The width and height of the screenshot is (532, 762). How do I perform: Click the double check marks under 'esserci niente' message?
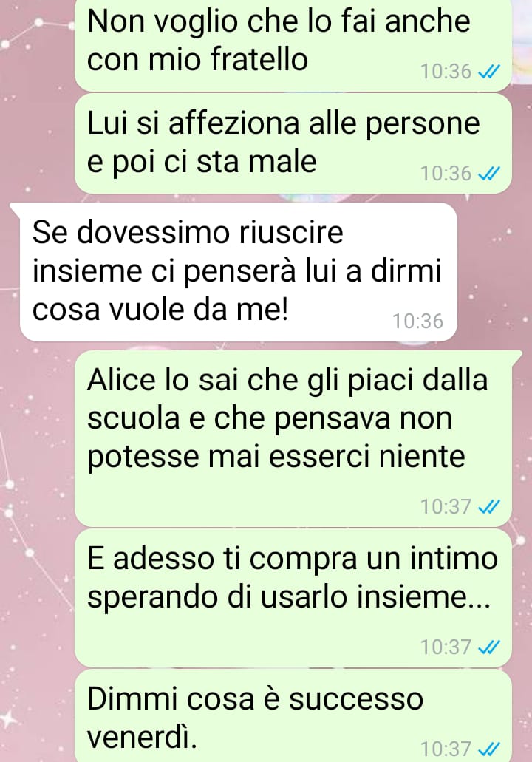coord(488,507)
